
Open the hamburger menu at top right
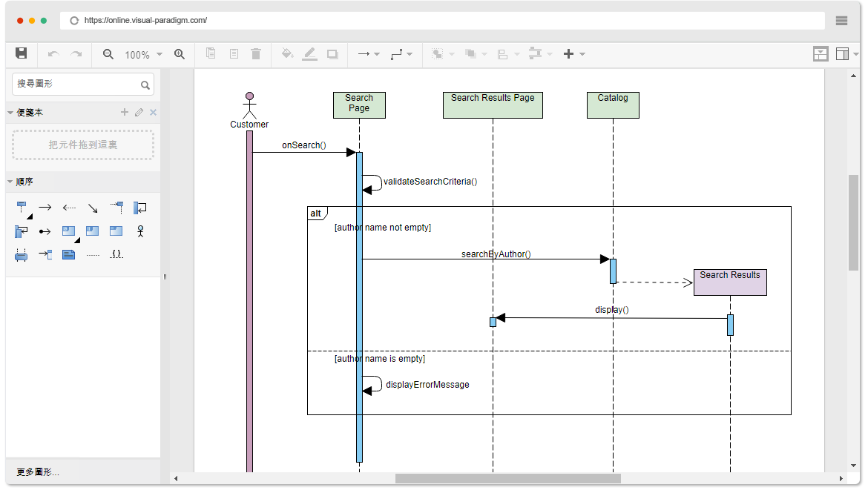(x=842, y=20)
